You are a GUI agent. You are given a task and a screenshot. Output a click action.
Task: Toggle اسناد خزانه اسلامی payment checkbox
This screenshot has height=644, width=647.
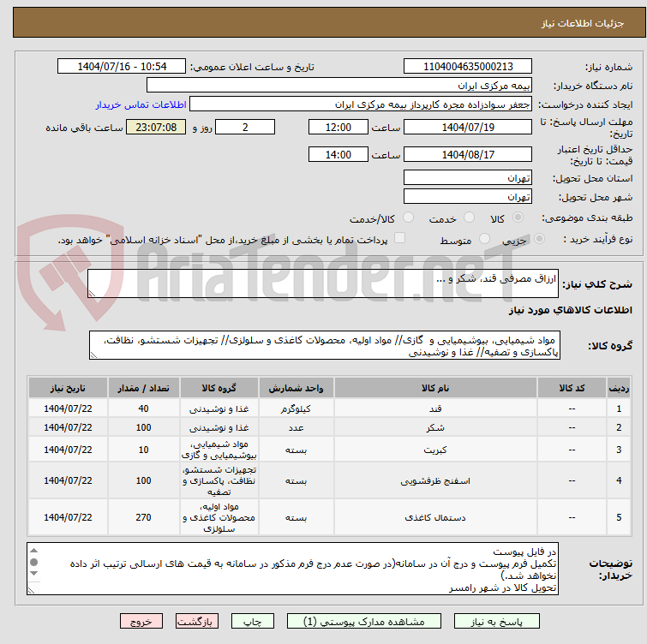[x=399, y=238]
